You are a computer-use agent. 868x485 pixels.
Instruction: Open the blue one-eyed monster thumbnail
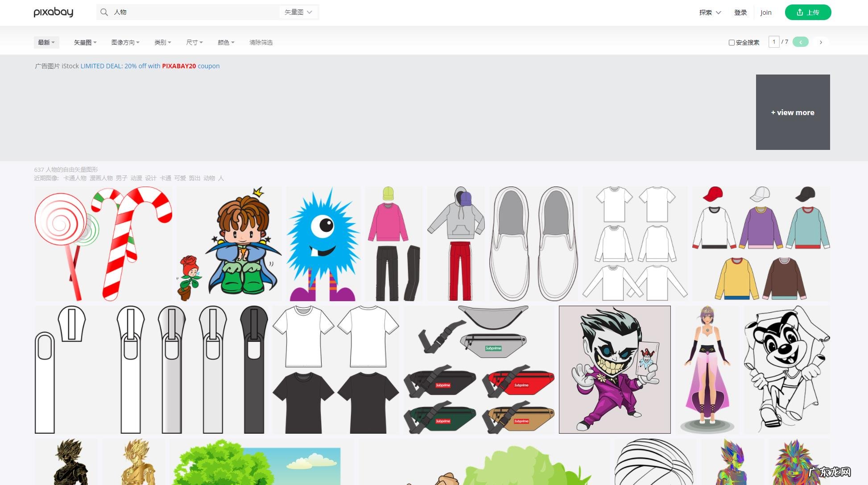(323, 244)
